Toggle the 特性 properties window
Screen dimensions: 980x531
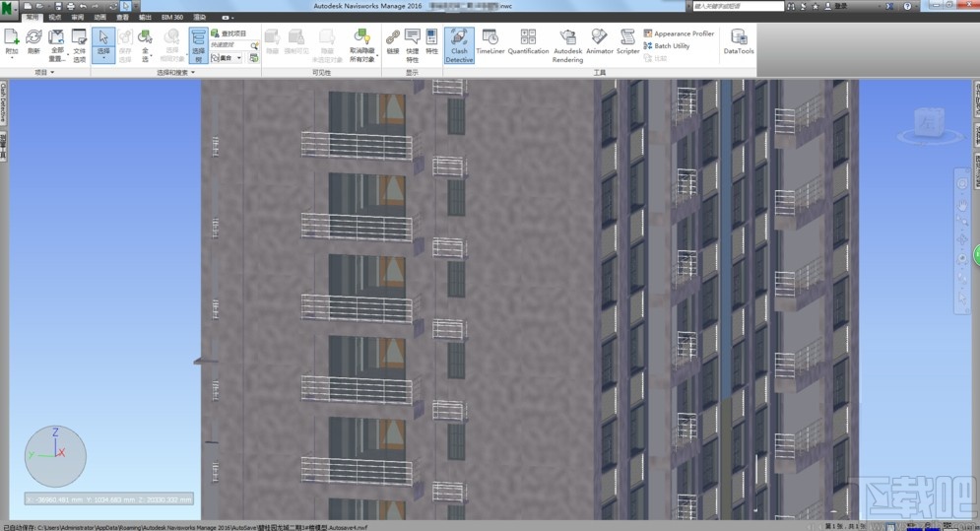[431, 41]
